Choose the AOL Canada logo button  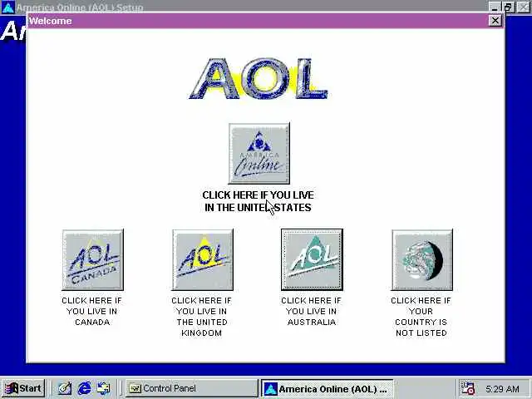(x=92, y=260)
